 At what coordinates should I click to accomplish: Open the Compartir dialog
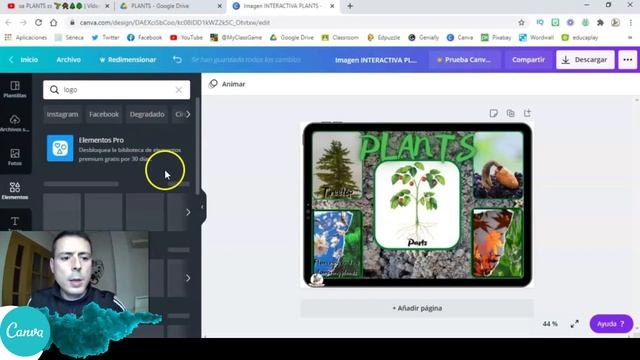click(528, 60)
